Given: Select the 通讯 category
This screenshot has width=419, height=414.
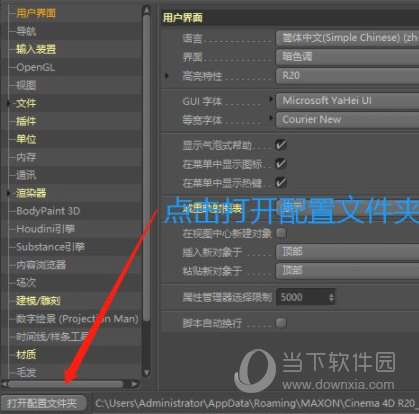Looking at the screenshot, I should 26,175.
